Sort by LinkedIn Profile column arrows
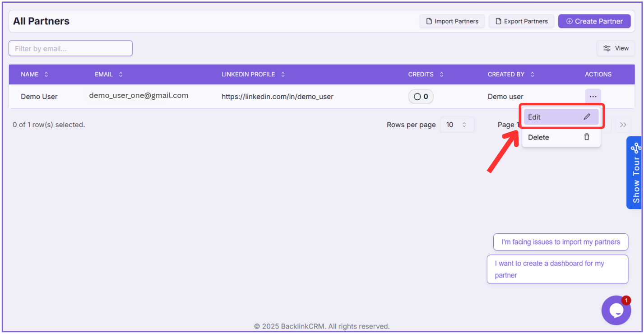 point(283,74)
